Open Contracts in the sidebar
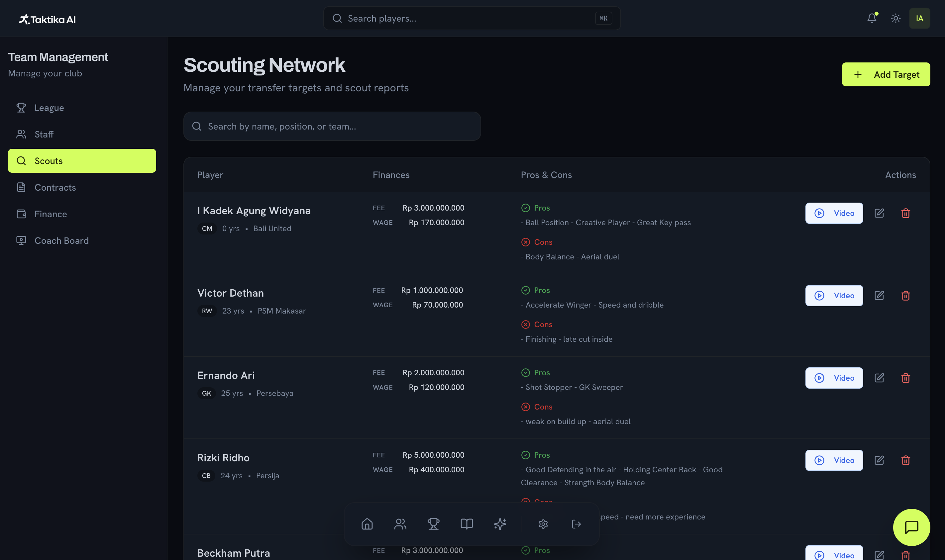Viewport: 945px width, 560px height. pos(82,187)
